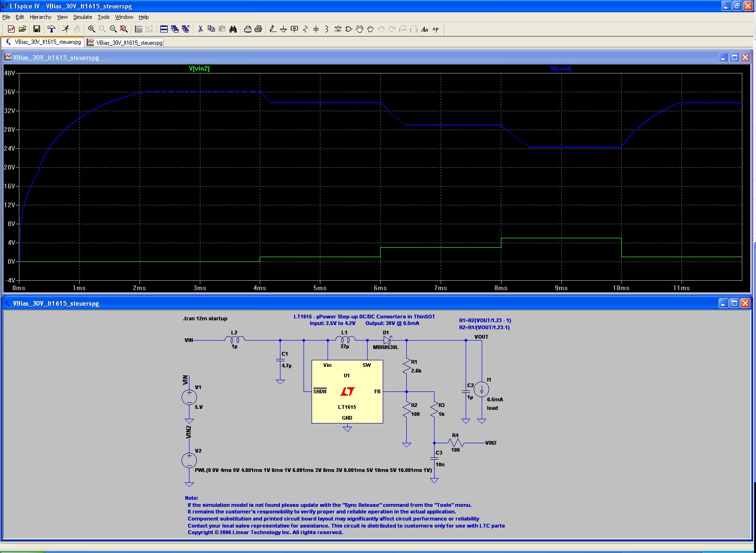Select the Copy tool icon
The width and height of the screenshot is (756, 553).
[211, 29]
